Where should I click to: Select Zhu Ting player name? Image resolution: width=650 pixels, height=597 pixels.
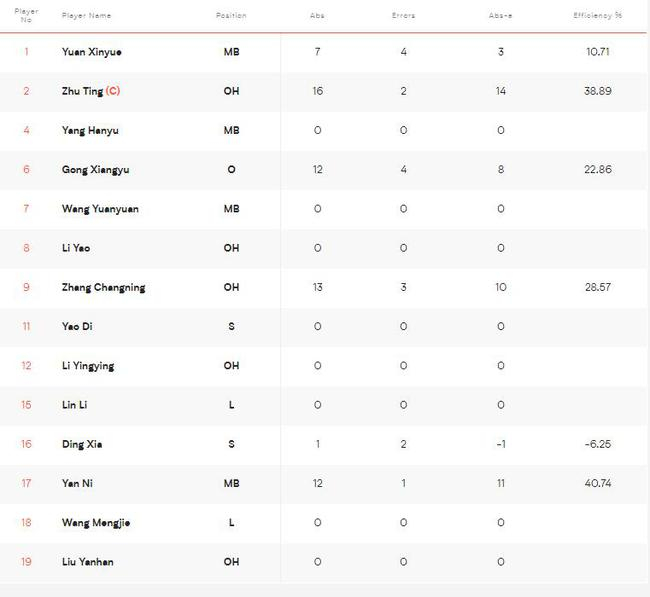(x=84, y=91)
